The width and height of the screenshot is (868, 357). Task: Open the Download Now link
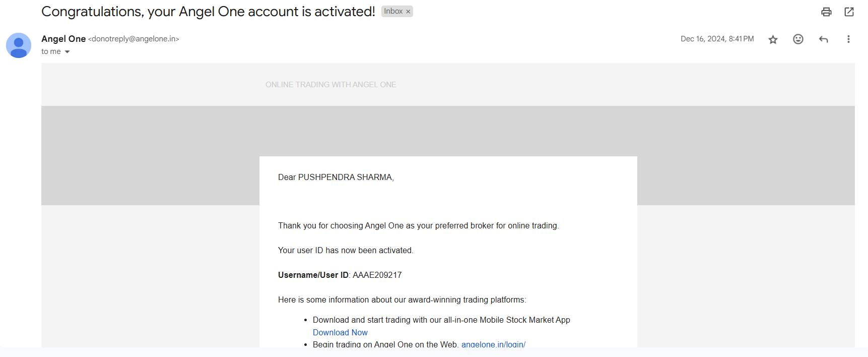pos(340,332)
